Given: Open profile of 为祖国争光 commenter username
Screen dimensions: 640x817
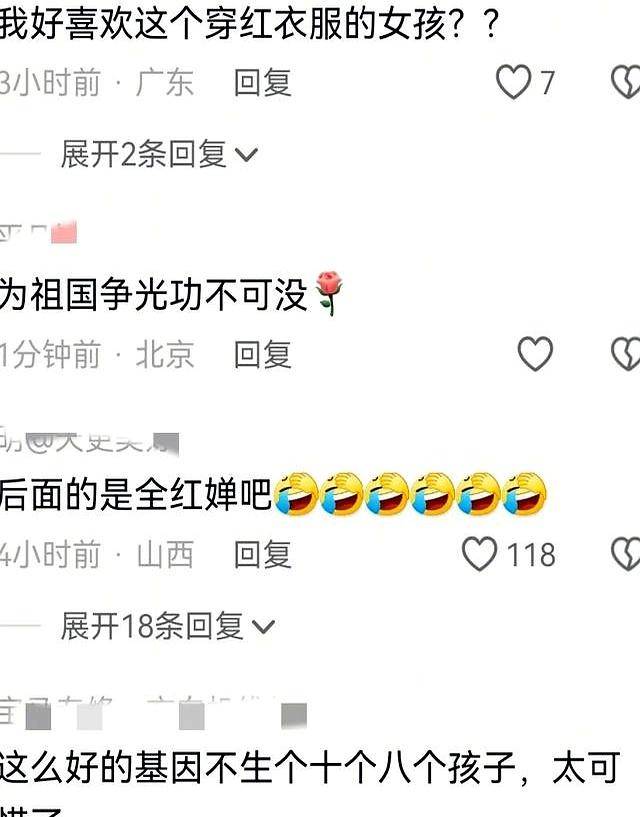Looking at the screenshot, I should tap(39, 232).
